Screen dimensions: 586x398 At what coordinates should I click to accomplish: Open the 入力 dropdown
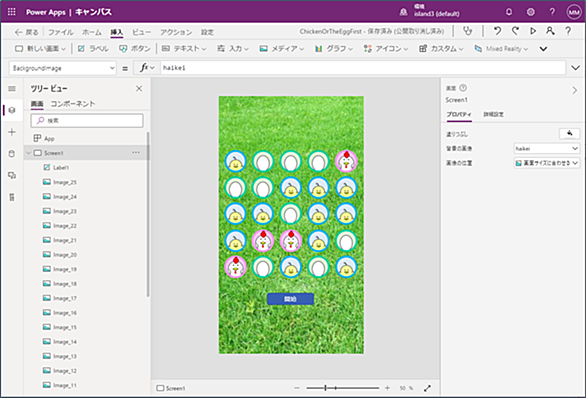click(x=233, y=49)
